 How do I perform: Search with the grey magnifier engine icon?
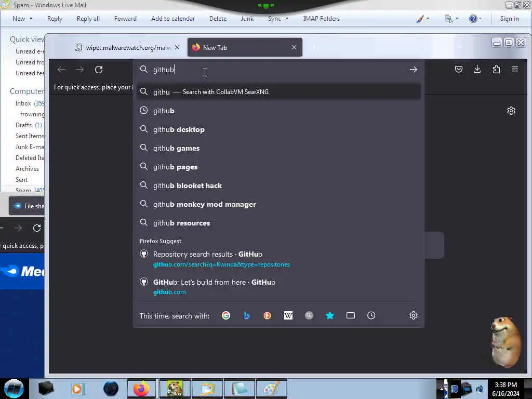point(309,315)
